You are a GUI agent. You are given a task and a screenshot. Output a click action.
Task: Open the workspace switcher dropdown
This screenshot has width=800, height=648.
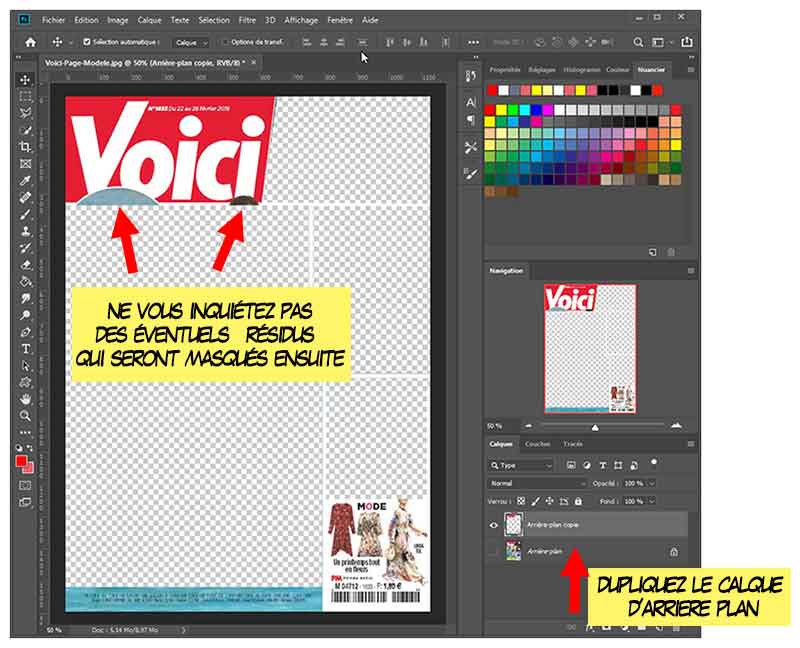coord(661,42)
